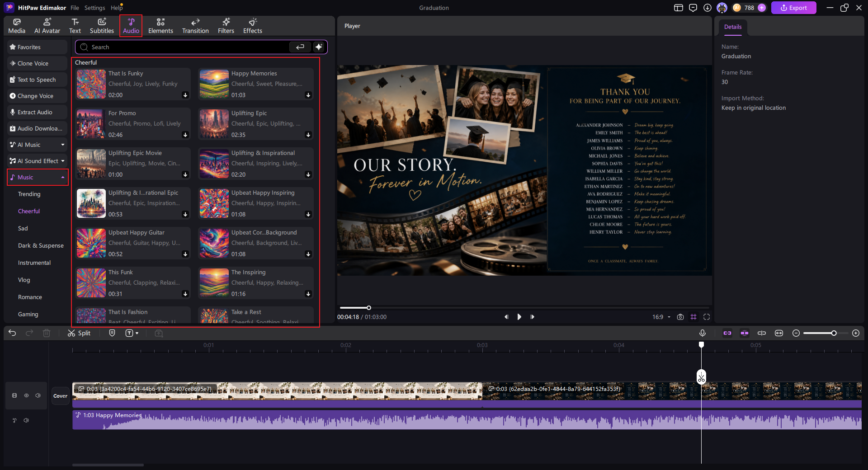Step to the next frame
This screenshot has width=868, height=470.
click(x=532, y=317)
